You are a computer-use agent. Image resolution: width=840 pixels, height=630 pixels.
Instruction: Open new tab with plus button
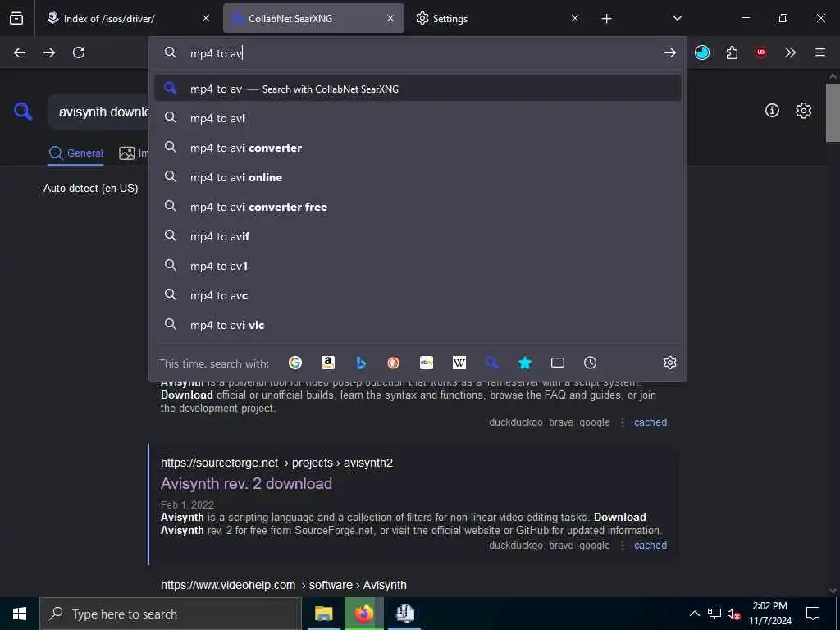point(606,19)
